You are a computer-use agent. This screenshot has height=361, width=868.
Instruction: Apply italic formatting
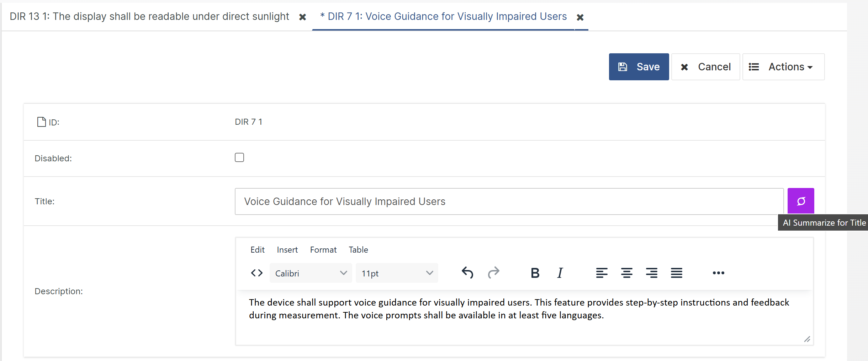560,273
